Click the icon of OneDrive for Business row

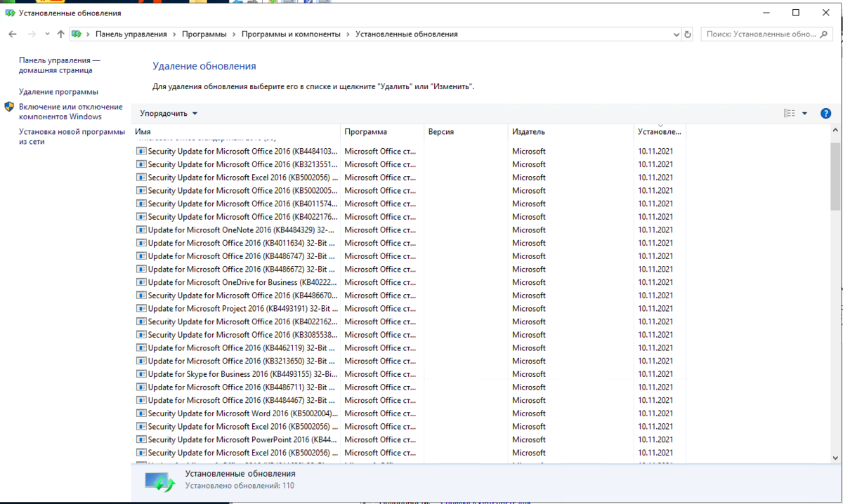141,282
